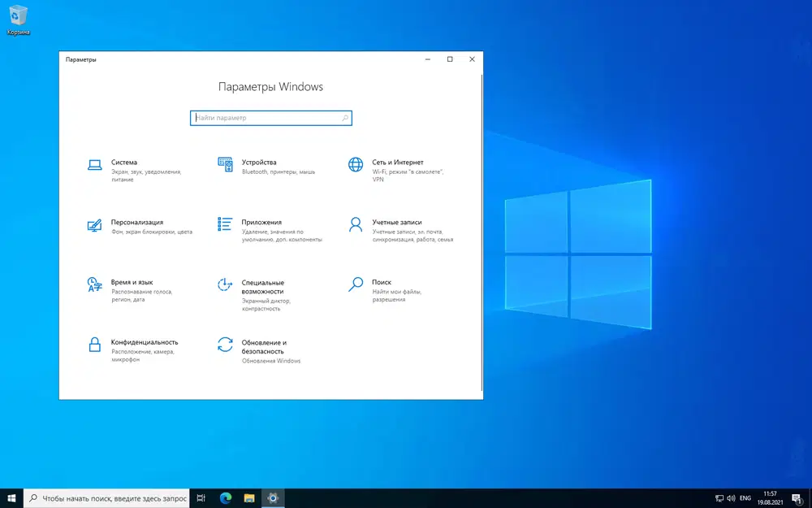Open the Конфиденциальность lock icon
The height and width of the screenshot is (508, 812).
click(x=95, y=345)
